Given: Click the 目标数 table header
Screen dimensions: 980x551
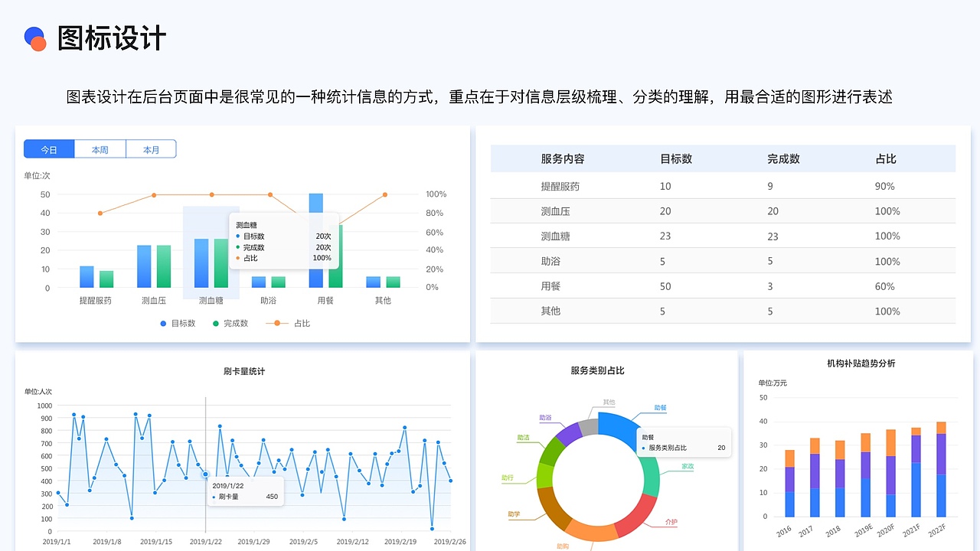Looking at the screenshot, I should 676,159.
